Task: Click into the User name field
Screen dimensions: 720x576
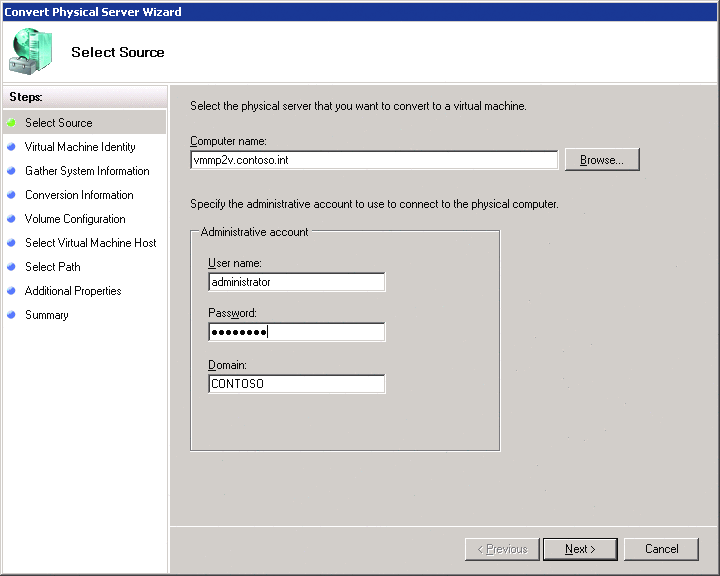Action: (297, 282)
